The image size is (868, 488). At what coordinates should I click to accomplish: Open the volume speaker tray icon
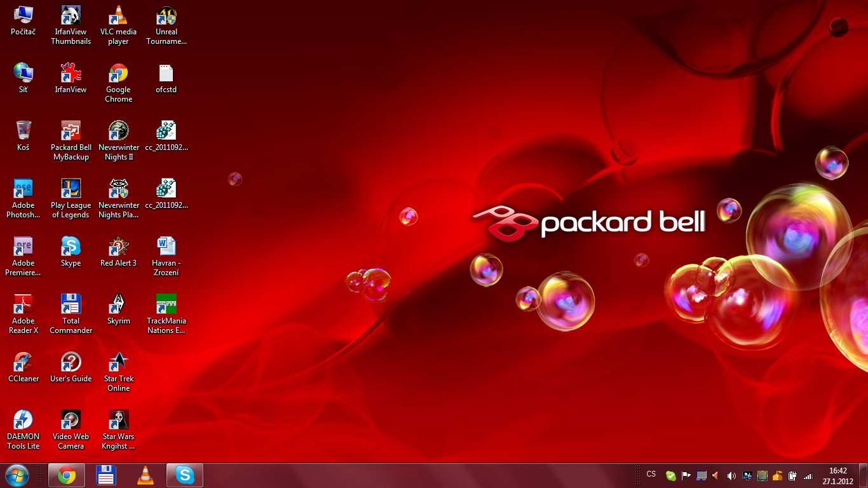[731, 475]
